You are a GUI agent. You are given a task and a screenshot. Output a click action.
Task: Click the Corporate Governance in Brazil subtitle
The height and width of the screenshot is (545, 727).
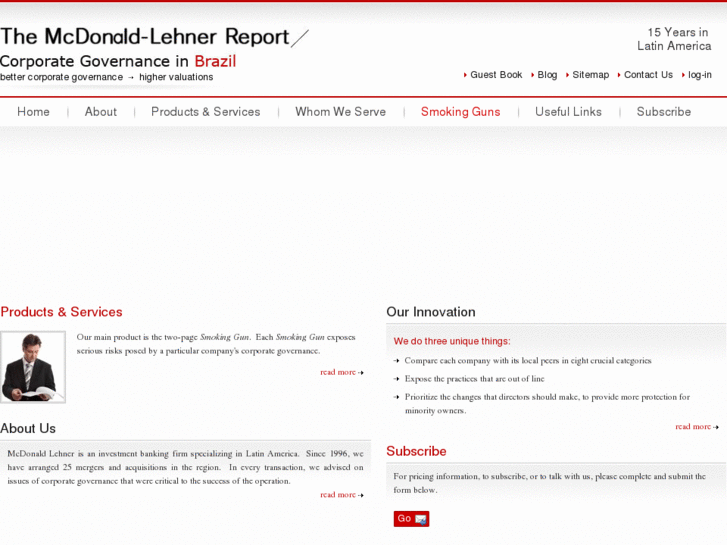118,61
